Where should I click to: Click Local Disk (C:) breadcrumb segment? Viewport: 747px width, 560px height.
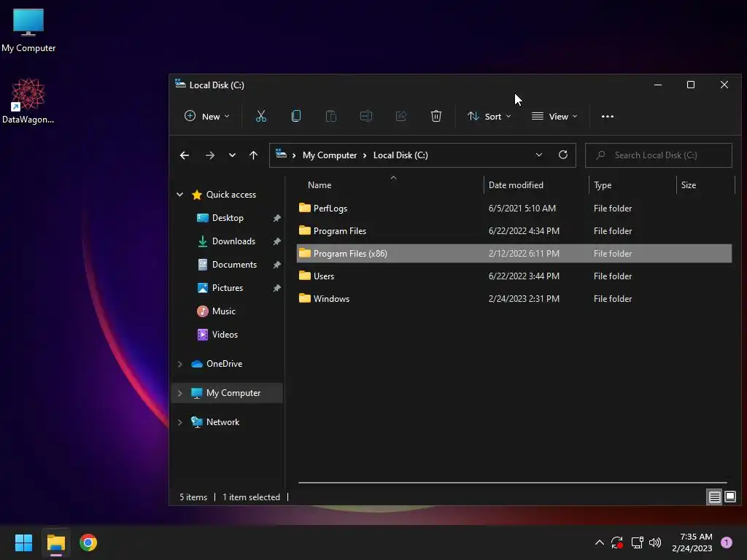(400, 155)
